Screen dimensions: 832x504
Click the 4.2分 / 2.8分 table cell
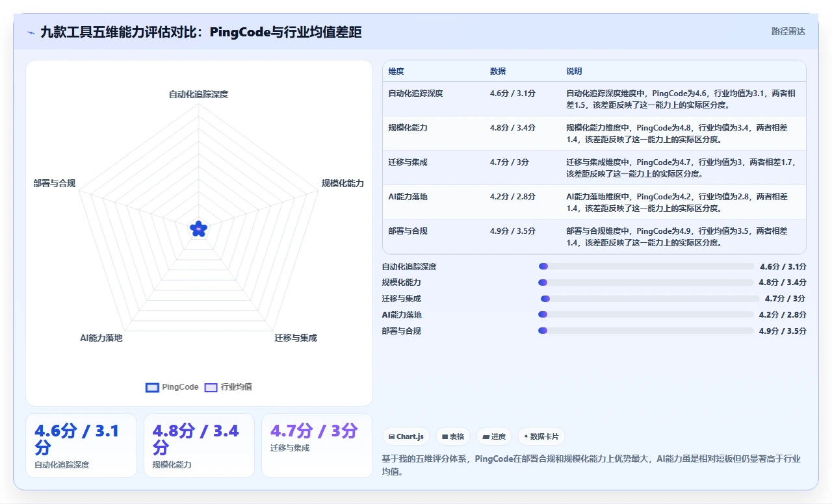(513, 197)
